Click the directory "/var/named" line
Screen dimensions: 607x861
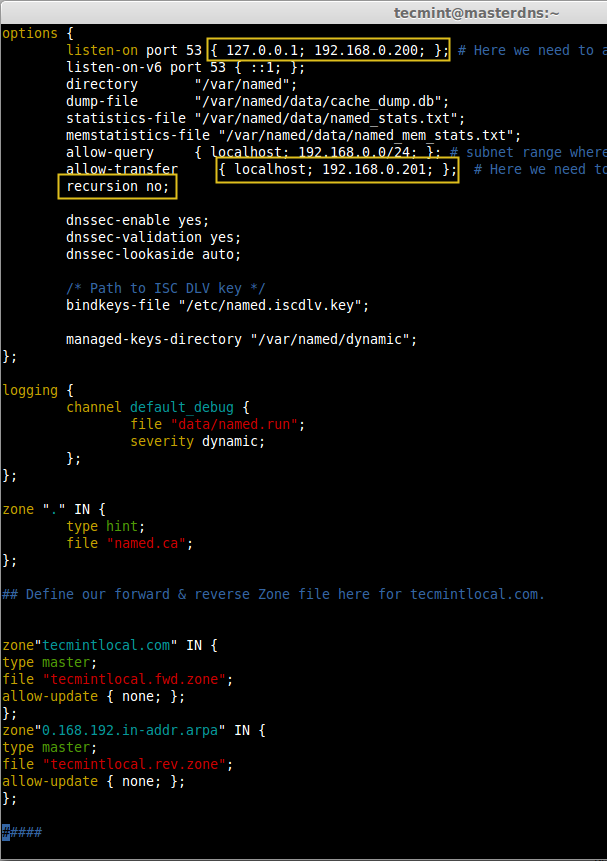181,85
